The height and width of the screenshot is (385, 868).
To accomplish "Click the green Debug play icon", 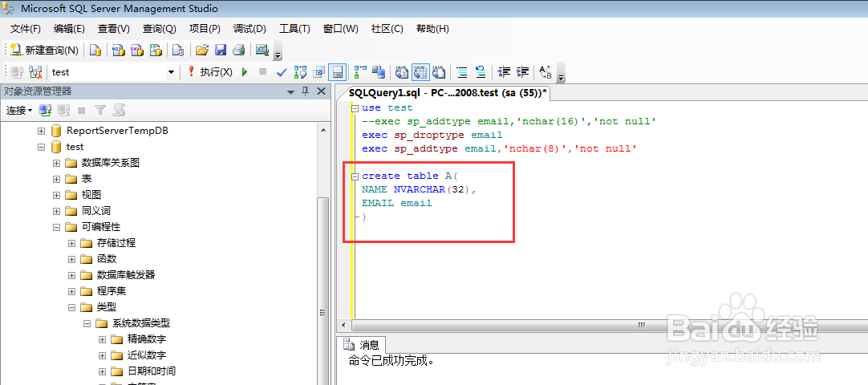I will 245,72.
